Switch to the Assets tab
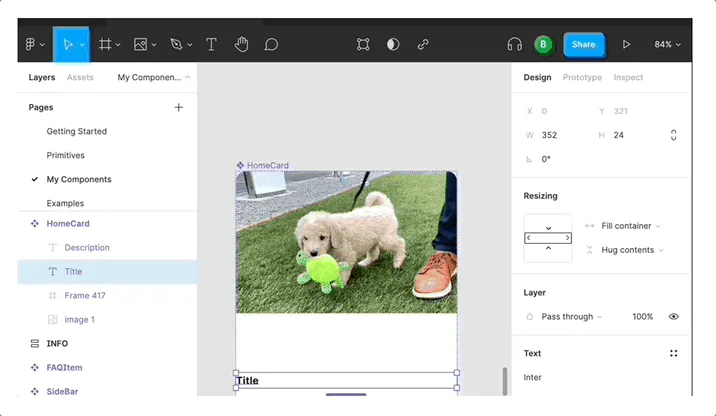716x416 pixels. [x=80, y=77]
